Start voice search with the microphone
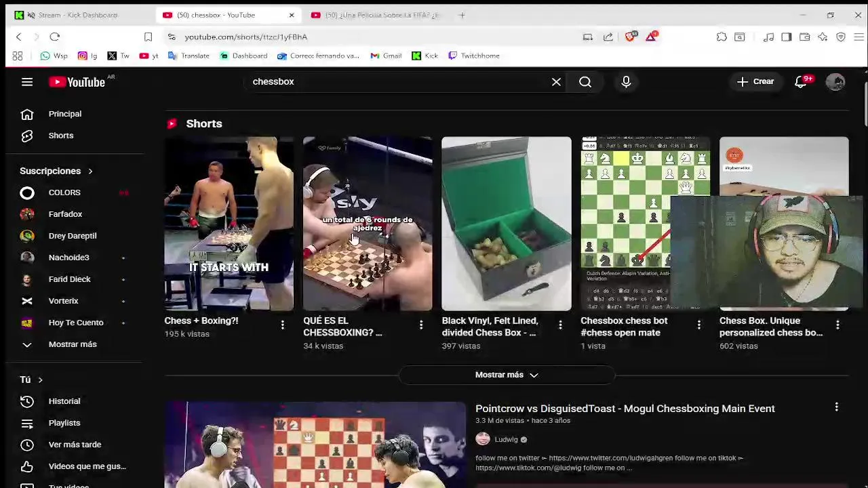 click(x=626, y=82)
